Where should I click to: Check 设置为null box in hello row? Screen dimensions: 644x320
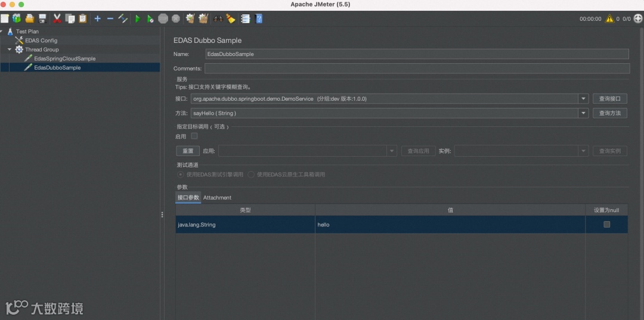(606, 225)
